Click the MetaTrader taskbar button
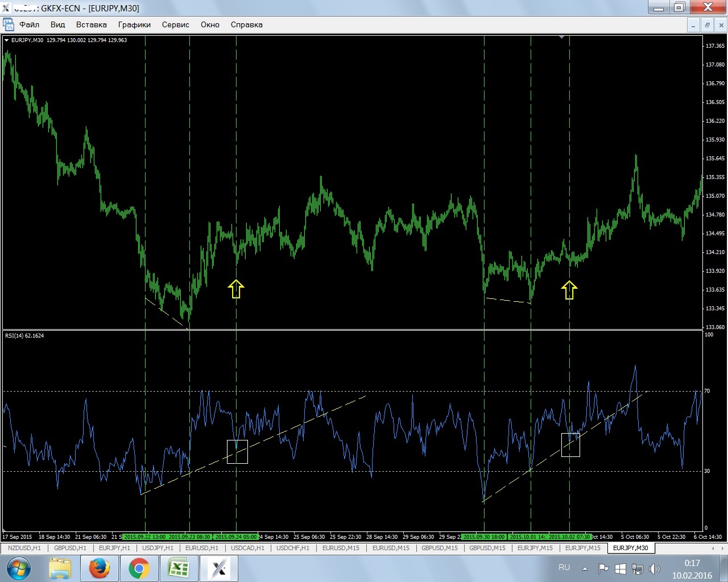This screenshot has height=582, width=728. (219, 568)
